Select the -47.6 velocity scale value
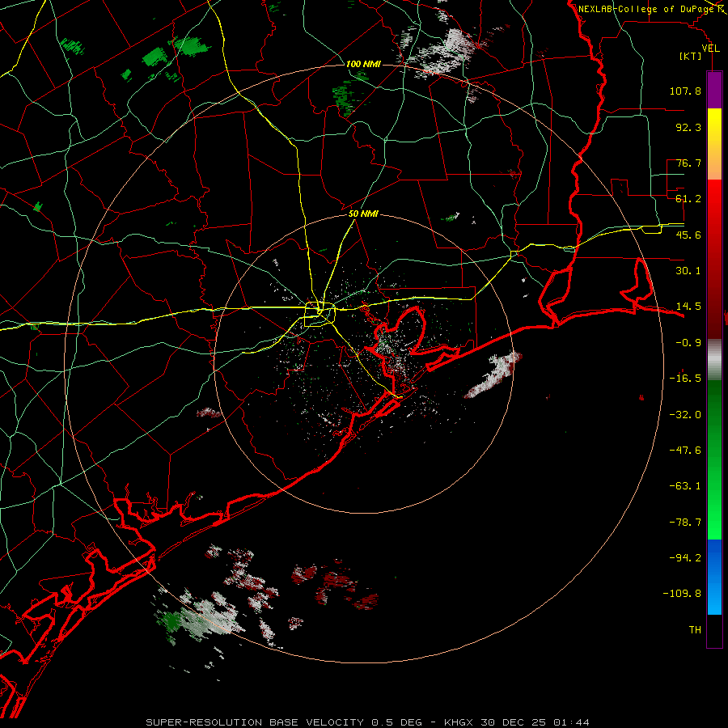This screenshot has height=728, width=728. click(x=685, y=451)
